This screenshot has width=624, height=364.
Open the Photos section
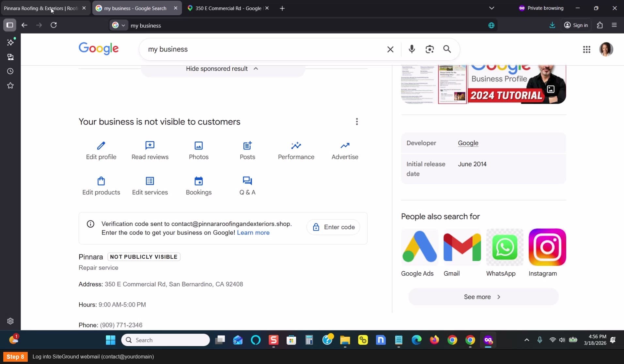(x=198, y=151)
